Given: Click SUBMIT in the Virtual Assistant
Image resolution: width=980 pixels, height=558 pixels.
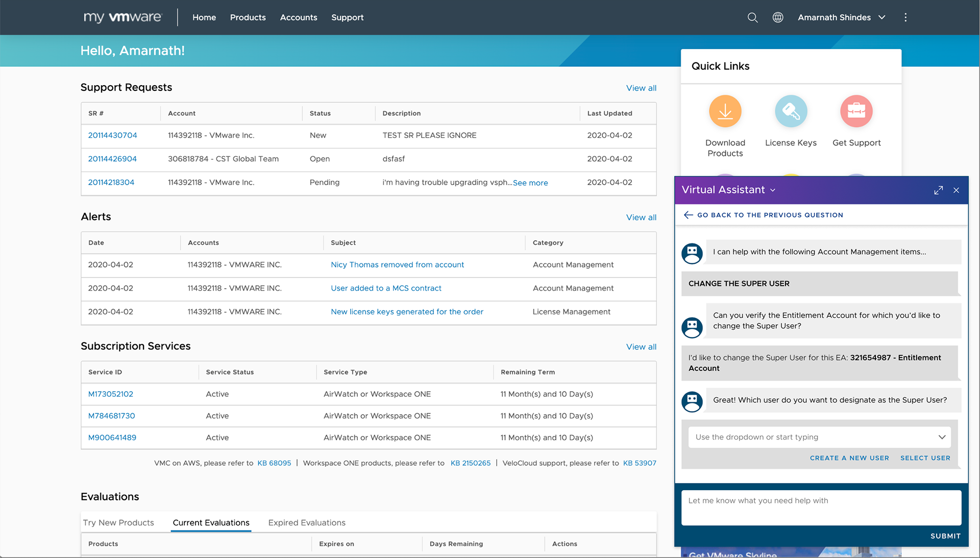Looking at the screenshot, I should 945,536.
